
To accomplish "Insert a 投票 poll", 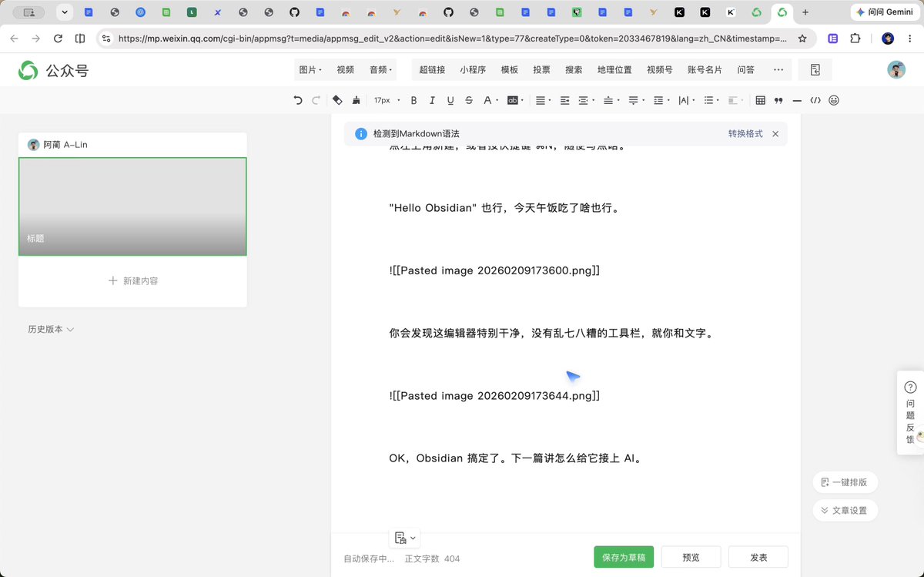I will [541, 69].
